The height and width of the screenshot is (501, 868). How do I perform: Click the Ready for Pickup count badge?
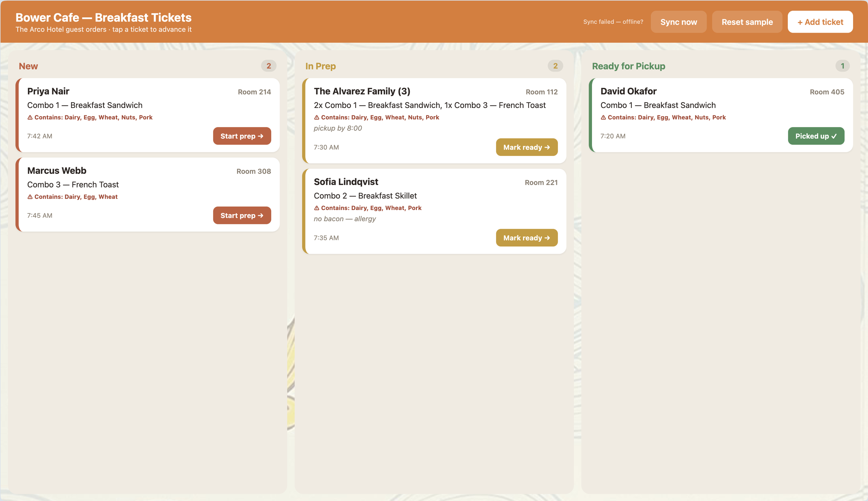coord(842,66)
